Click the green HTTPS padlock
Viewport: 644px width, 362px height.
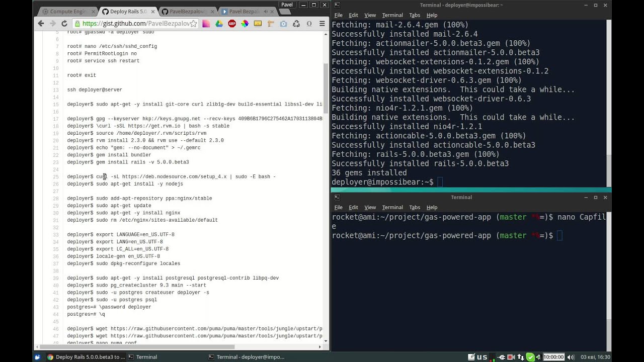coord(77,24)
